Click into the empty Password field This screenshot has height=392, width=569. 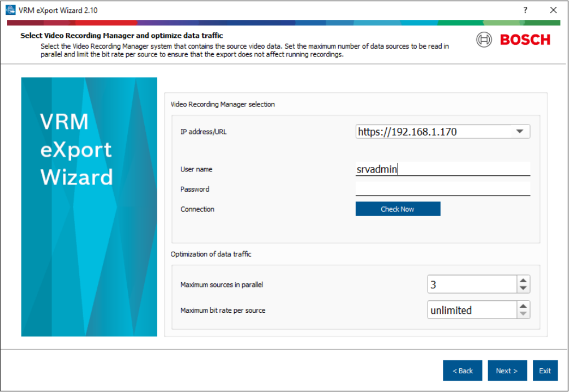(443, 189)
